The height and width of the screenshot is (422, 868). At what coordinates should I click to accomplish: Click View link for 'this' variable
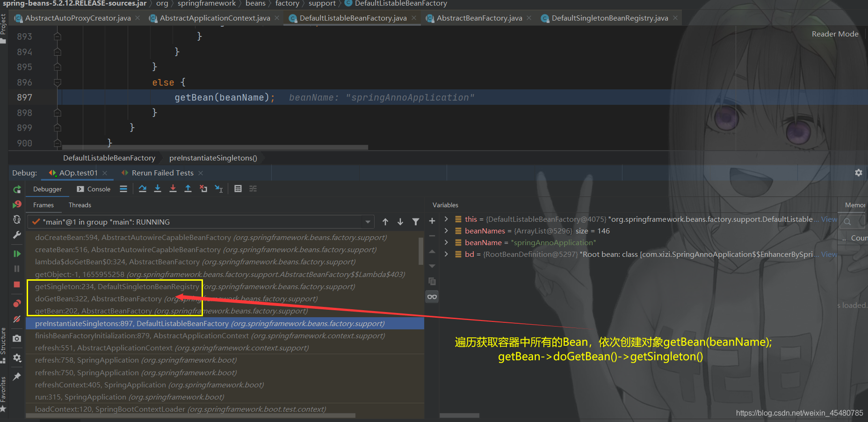click(829, 219)
